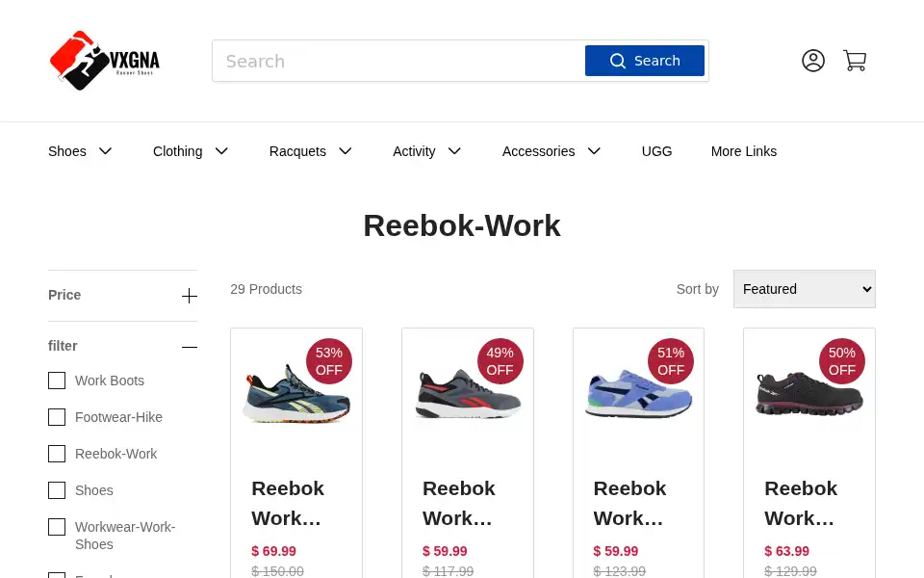
Task: Open the Sort by Featured dropdown
Action: click(x=805, y=289)
